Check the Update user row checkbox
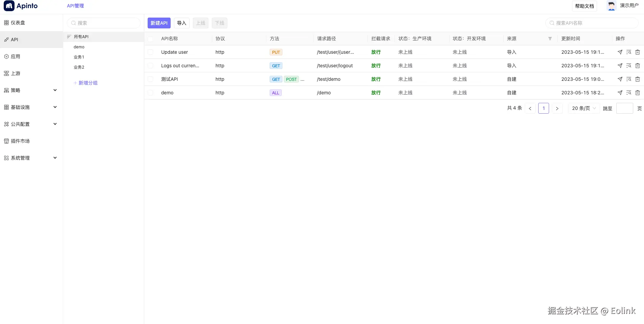 click(x=150, y=52)
